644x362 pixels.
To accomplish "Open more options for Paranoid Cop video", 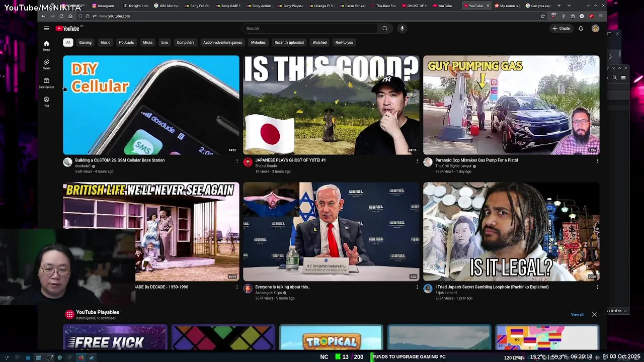I will pos(597,161).
